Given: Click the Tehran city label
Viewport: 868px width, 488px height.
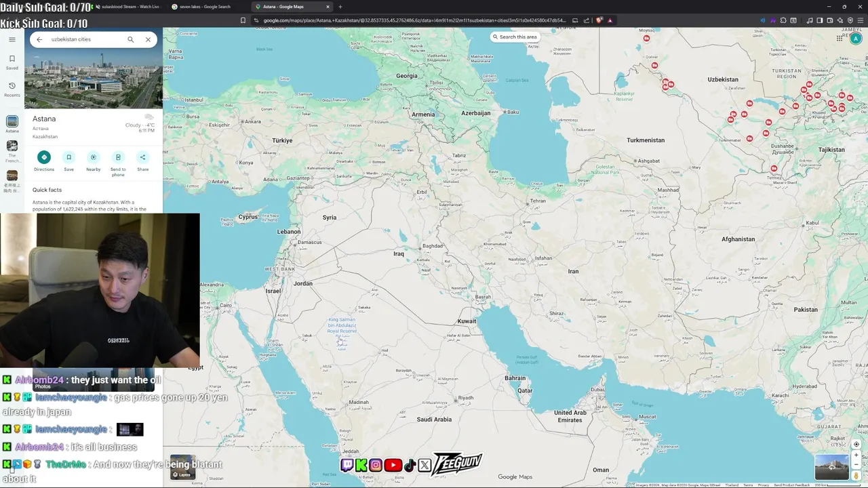Looking at the screenshot, I should 538,201.
